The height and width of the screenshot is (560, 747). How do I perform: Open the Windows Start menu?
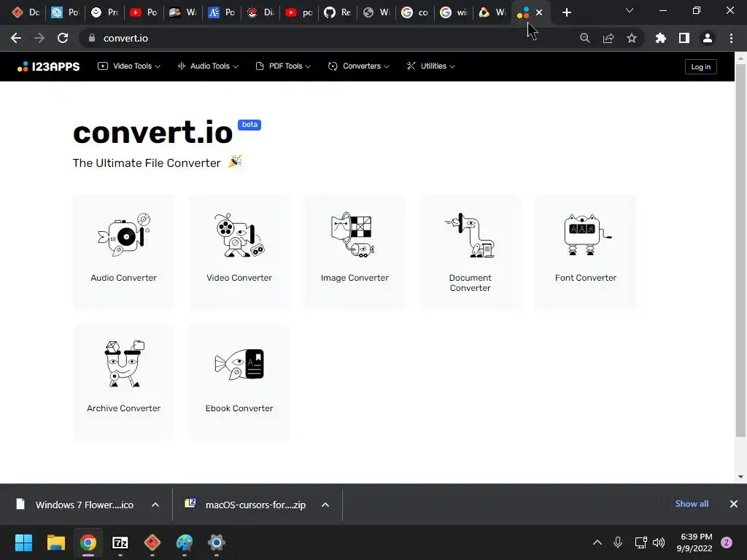(23, 542)
